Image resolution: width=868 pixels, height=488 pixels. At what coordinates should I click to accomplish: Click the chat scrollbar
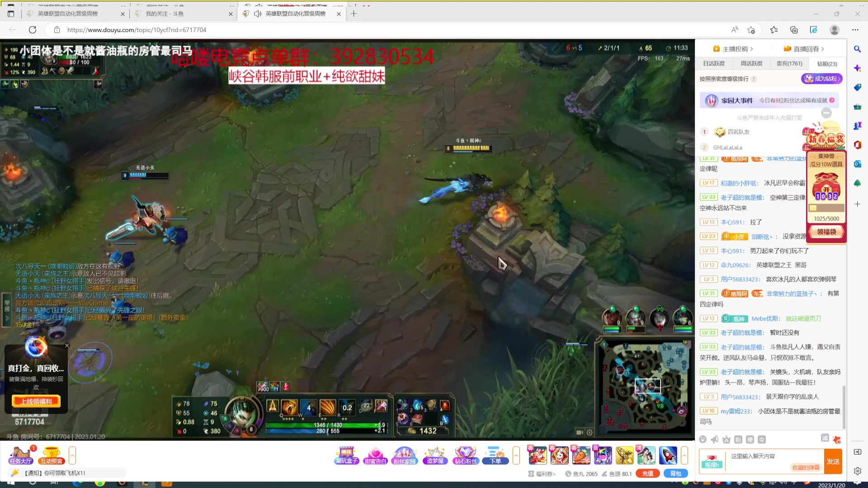[844, 407]
